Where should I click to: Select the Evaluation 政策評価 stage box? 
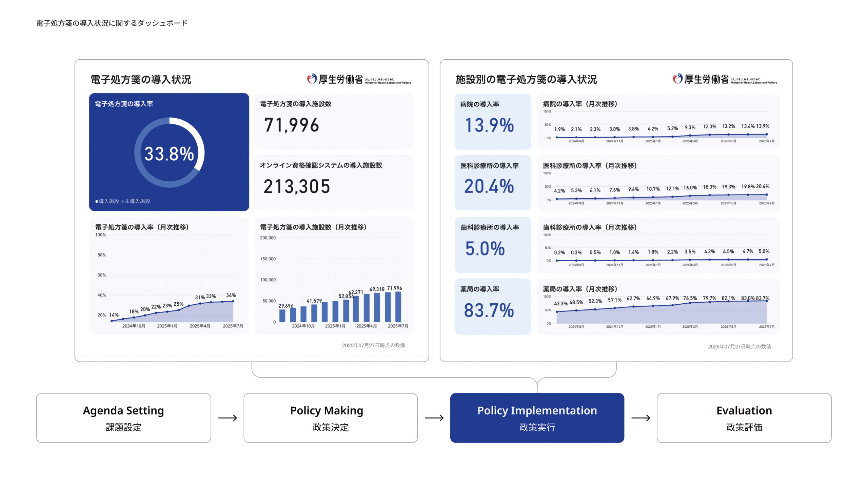[744, 418]
